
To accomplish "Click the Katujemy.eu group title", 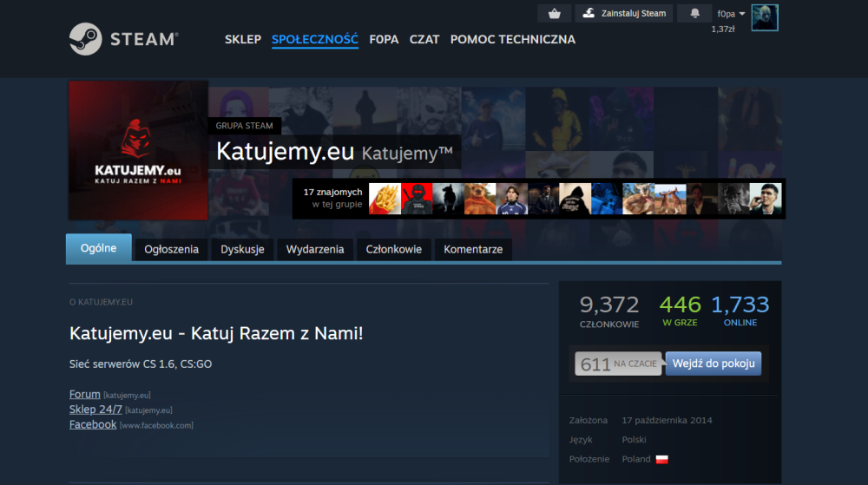I will click(x=285, y=151).
